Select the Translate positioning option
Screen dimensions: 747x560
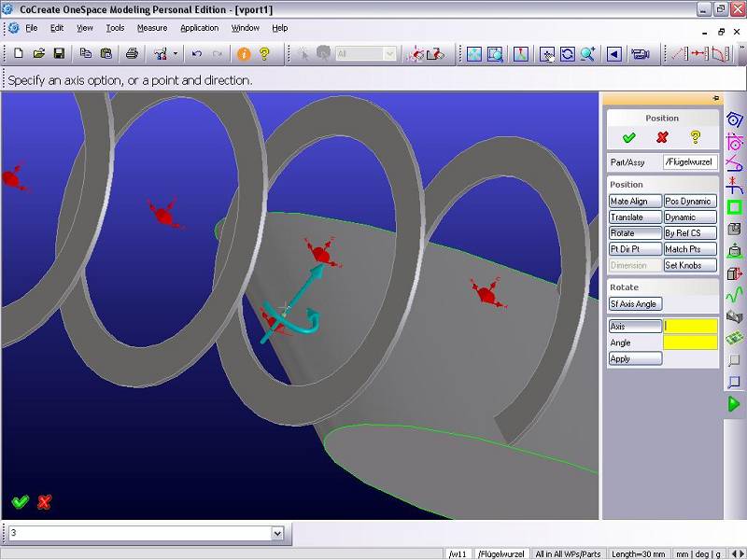pyautogui.click(x=634, y=217)
